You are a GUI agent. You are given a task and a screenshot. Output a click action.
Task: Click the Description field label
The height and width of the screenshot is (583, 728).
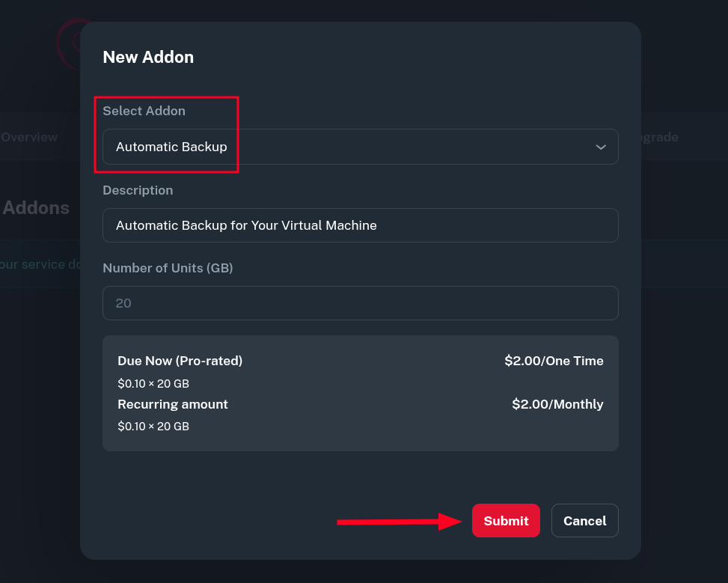[138, 190]
